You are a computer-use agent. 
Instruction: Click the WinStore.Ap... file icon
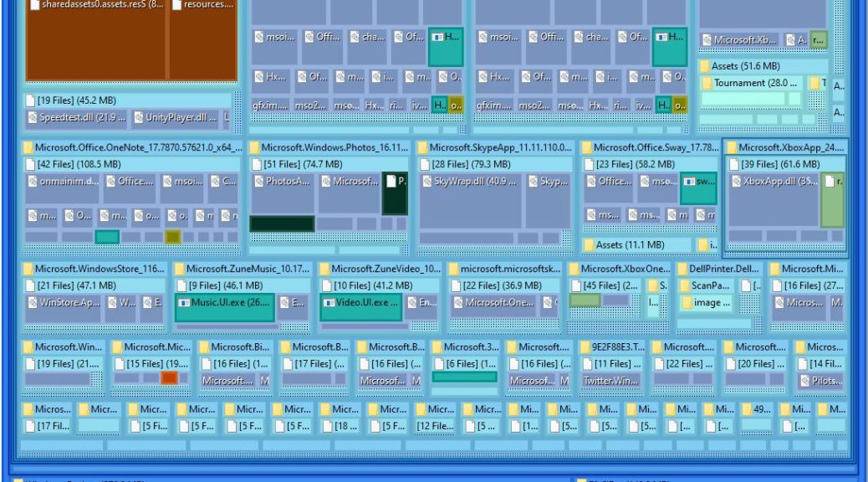pyautogui.click(x=33, y=302)
